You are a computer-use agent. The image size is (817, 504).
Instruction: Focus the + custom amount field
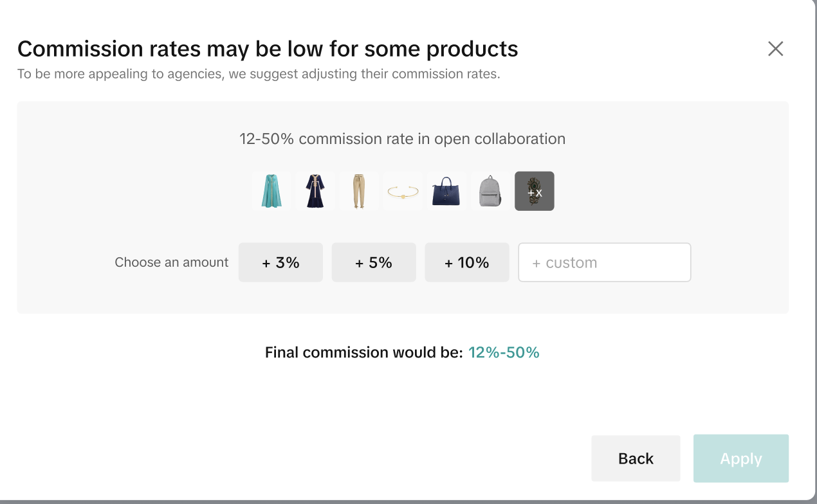point(604,262)
